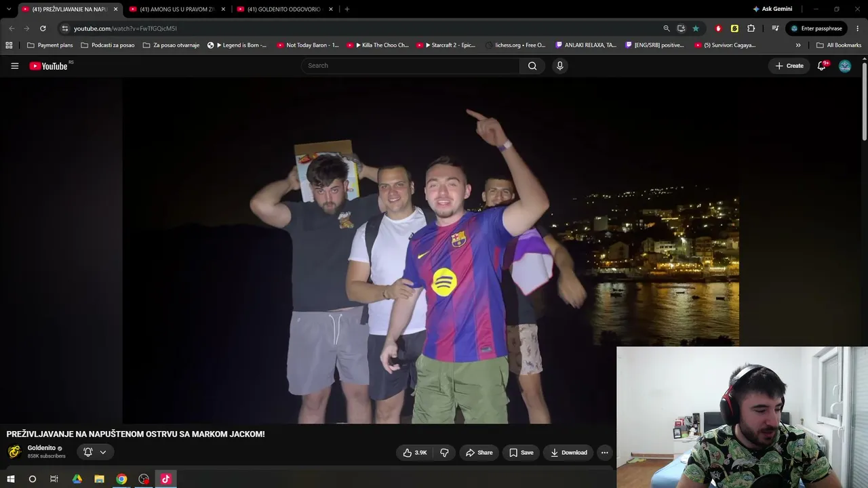Open YouTube notifications bell
Screen dimensions: 868x488
click(x=822, y=66)
